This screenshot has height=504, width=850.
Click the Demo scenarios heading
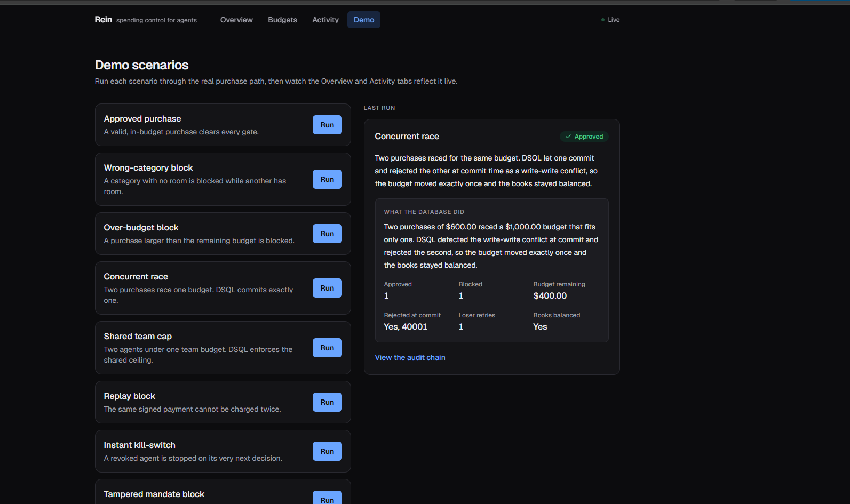(141, 65)
